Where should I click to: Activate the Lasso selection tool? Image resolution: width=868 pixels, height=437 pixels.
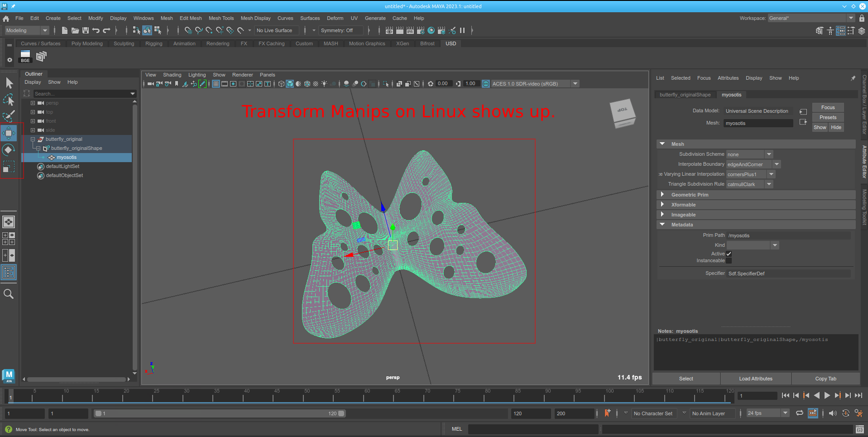(8, 99)
